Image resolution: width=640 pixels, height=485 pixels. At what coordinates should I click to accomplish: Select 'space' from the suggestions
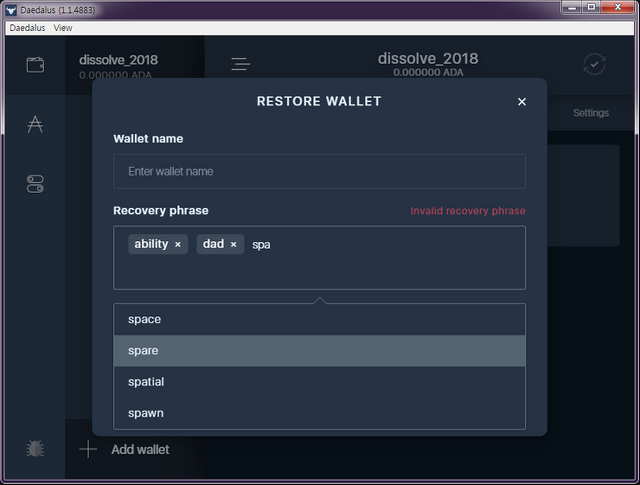coord(319,319)
